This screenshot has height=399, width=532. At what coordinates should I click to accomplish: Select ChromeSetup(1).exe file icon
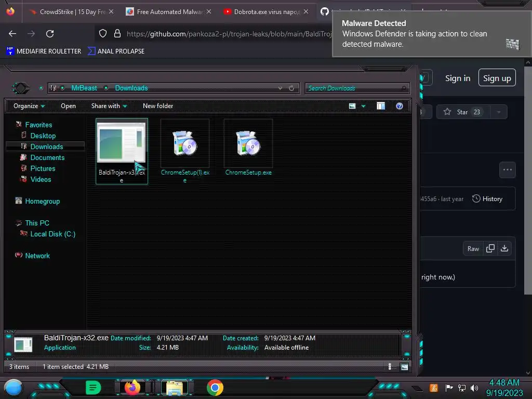(184, 143)
